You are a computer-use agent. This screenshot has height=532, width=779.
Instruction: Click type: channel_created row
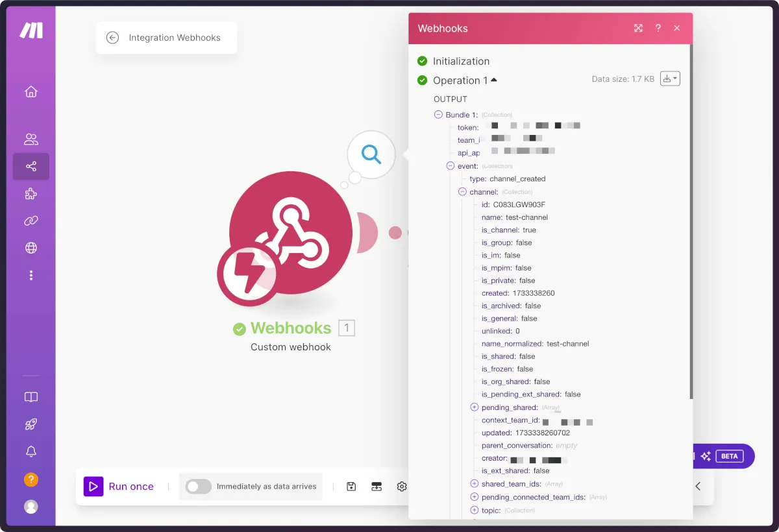coord(508,179)
